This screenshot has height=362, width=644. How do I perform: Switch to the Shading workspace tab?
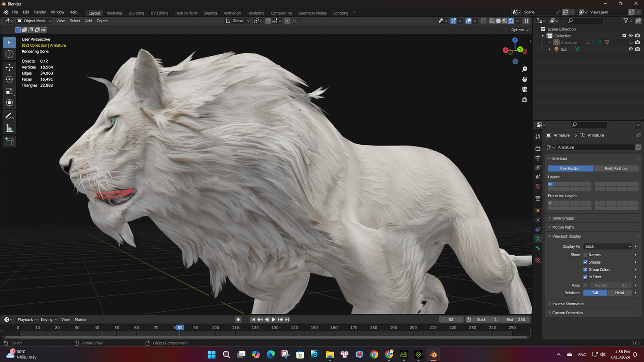[210, 13]
